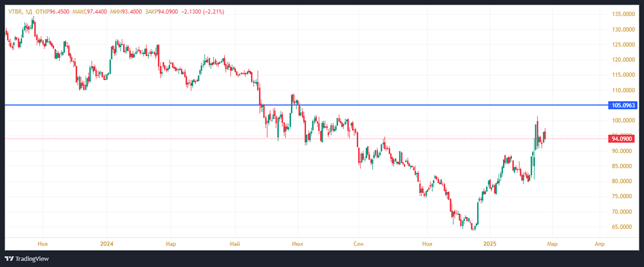The image size is (644, 267).
Task: Click the Май label on time axis
Action: coord(234,244)
